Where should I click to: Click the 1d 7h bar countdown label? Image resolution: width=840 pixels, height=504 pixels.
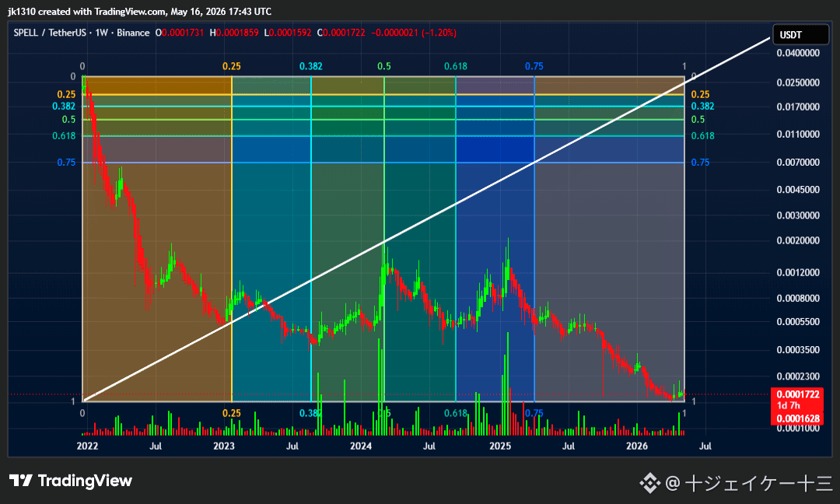[788, 405]
